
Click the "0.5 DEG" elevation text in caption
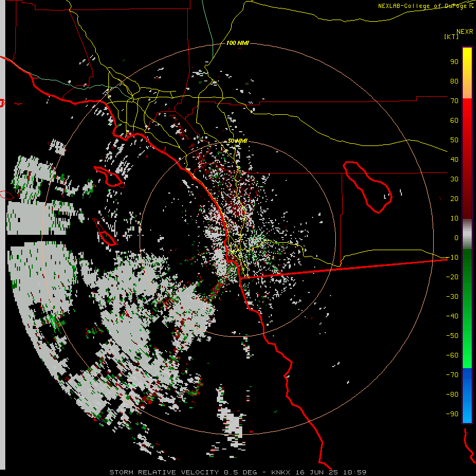(240, 472)
